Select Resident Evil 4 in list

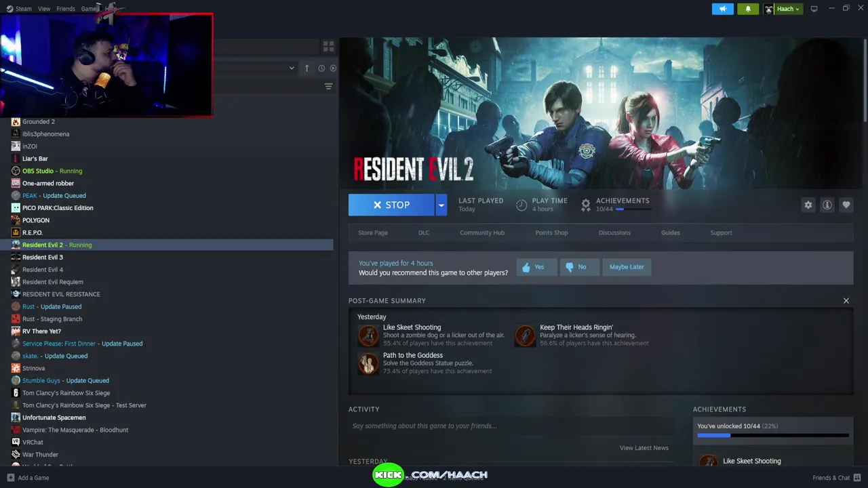tap(43, 270)
